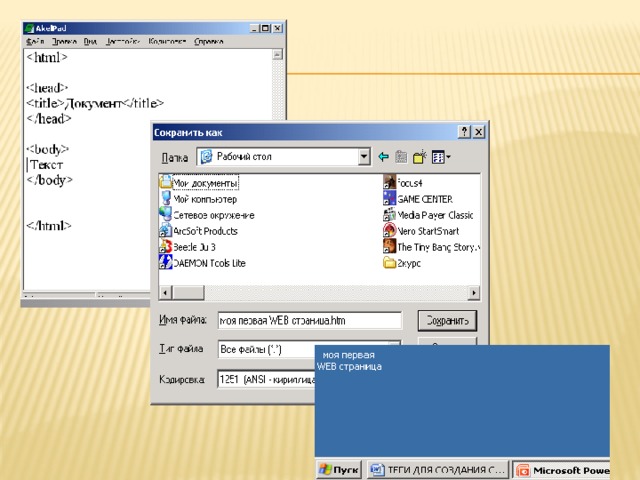The width and height of the screenshot is (640, 480).
Task: Select the Media Player Classic shortcut
Action: coord(430,215)
